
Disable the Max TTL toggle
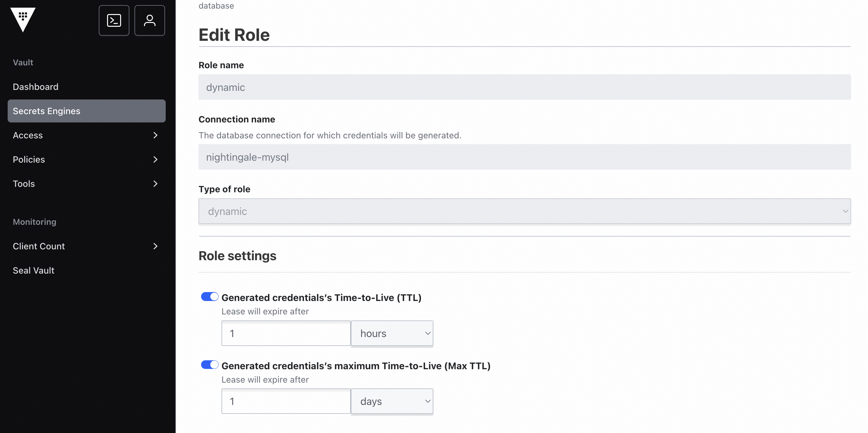point(210,365)
